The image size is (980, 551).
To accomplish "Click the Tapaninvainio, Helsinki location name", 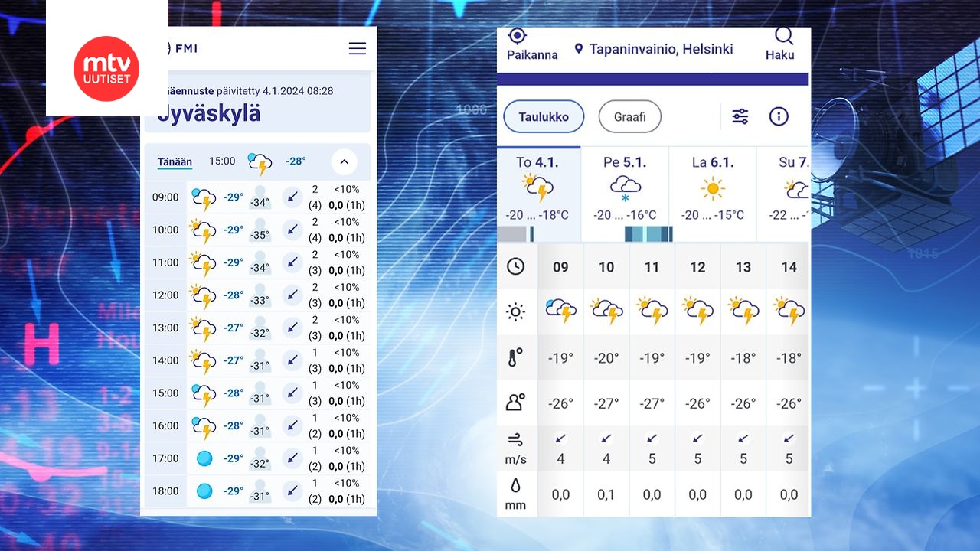I will pos(659,48).
